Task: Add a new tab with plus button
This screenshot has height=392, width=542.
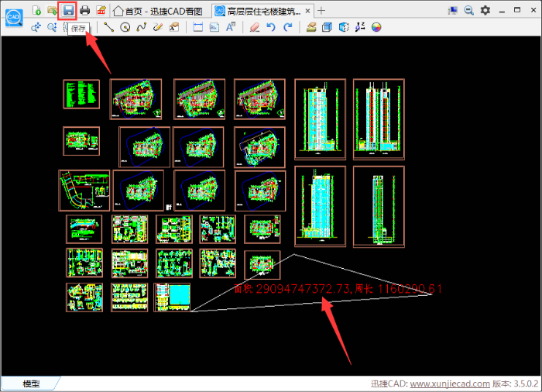Action: (322, 11)
